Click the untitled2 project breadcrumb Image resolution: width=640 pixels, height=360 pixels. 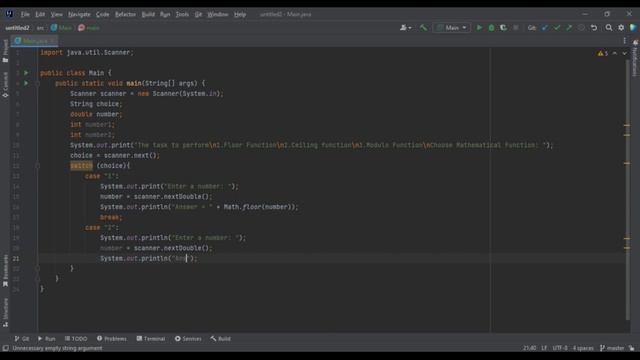[17, 28]
